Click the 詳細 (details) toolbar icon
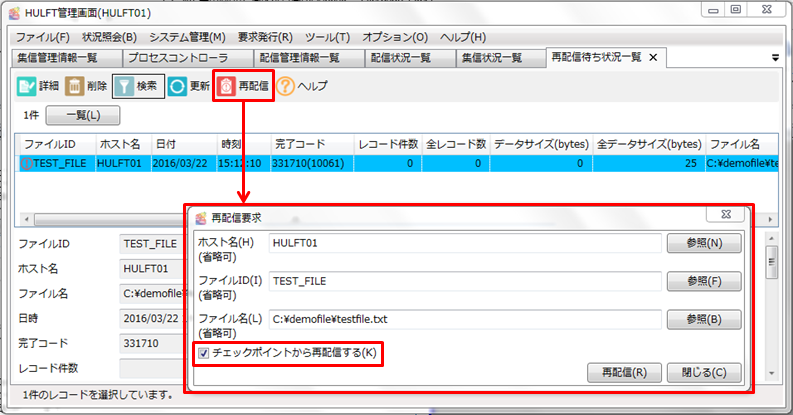Image resolution: width=793 pixels, height=415 pixels. 26,86
